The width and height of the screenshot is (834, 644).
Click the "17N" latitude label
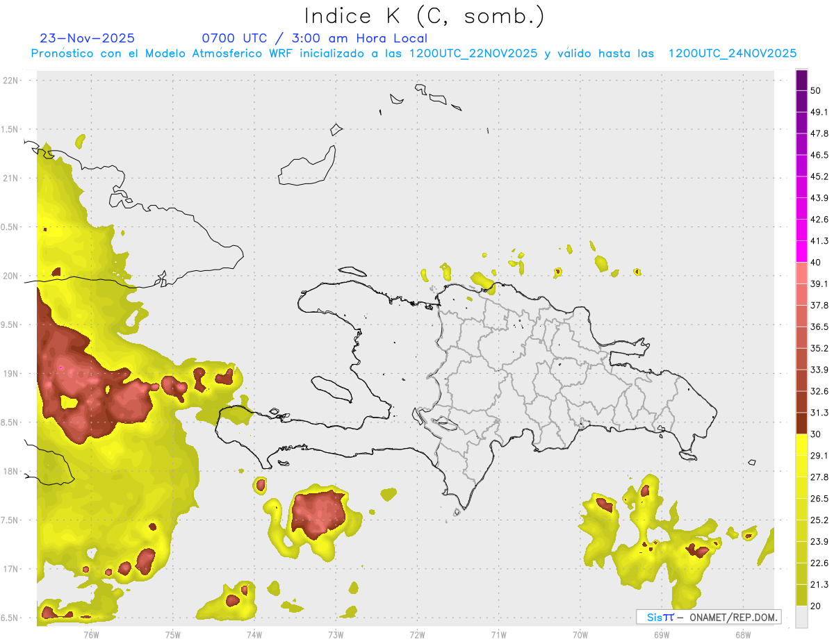point(10,569)
